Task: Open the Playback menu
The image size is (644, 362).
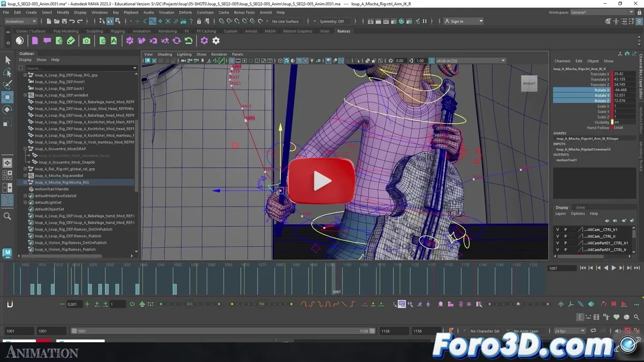Action: tap(131, 12)
